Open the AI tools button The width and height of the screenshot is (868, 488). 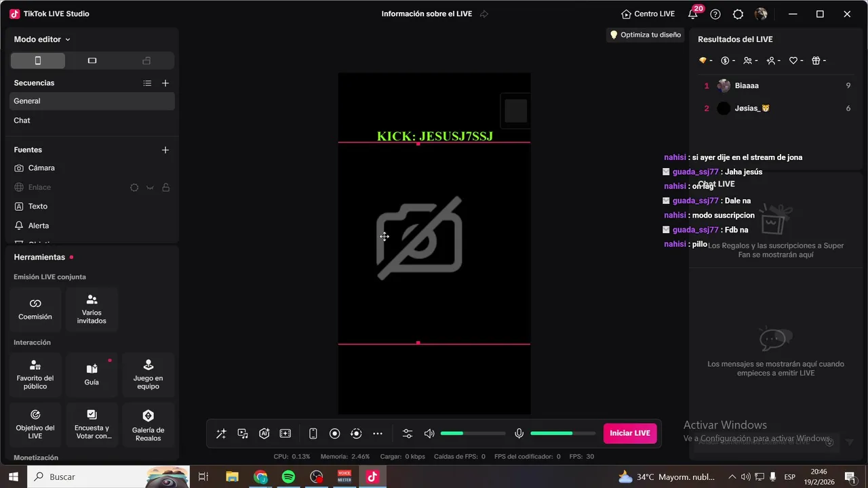[264, 434]
